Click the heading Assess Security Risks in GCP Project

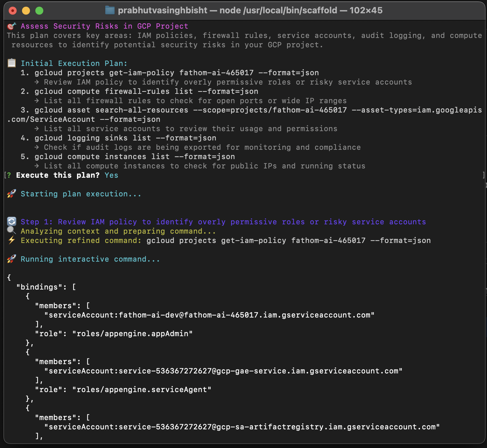click(x=105, y=26)
